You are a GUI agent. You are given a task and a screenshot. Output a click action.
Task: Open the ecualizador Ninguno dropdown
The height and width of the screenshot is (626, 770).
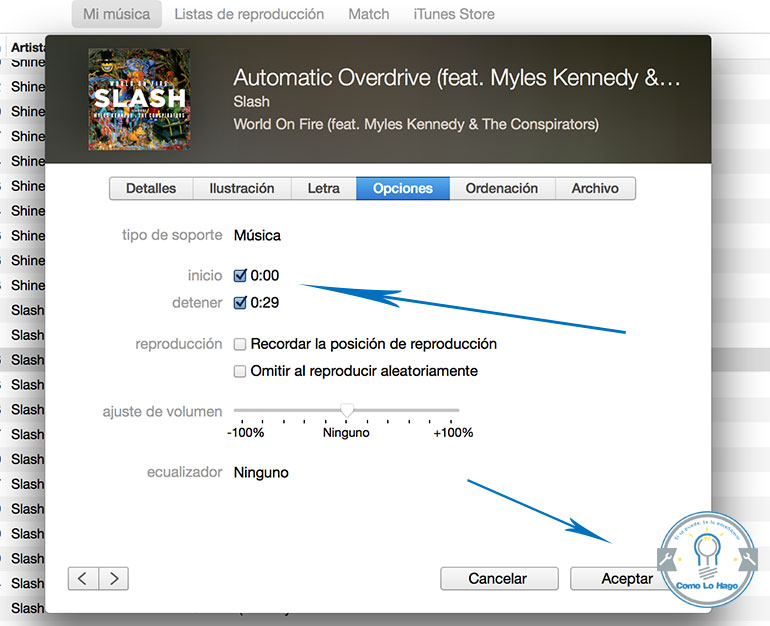point(261,472)
